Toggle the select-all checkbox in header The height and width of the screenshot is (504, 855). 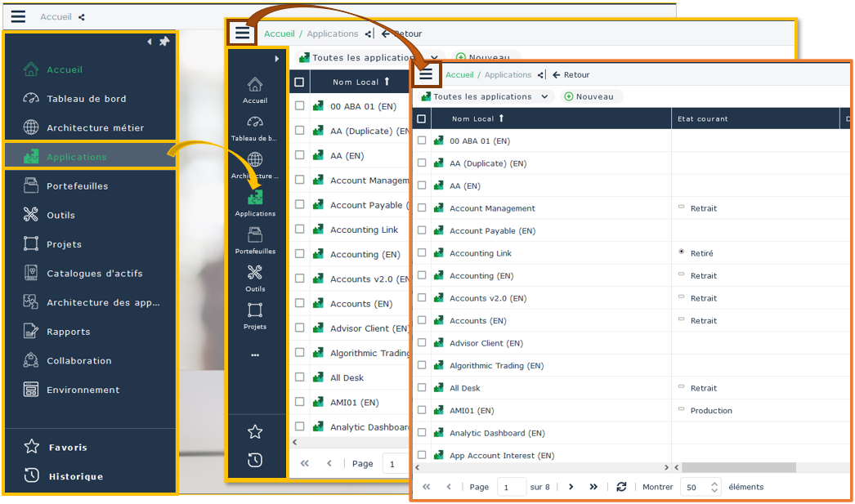click(422, 119)
